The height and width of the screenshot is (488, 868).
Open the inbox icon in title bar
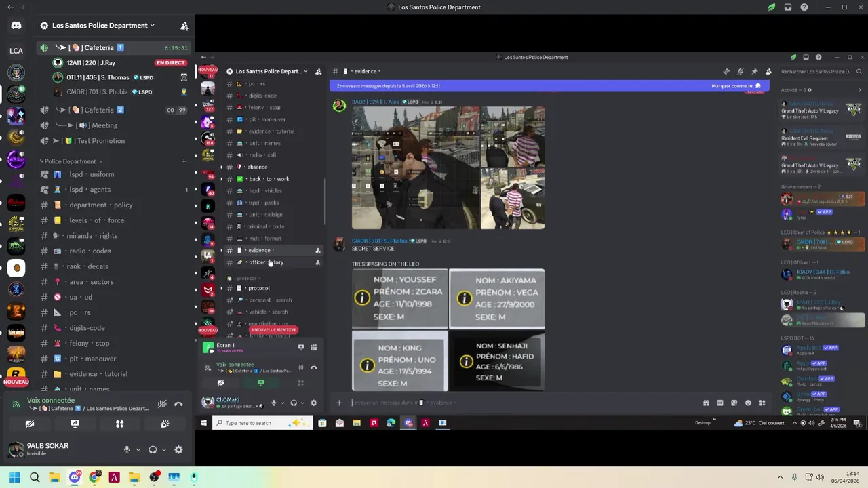click(788, 7)
